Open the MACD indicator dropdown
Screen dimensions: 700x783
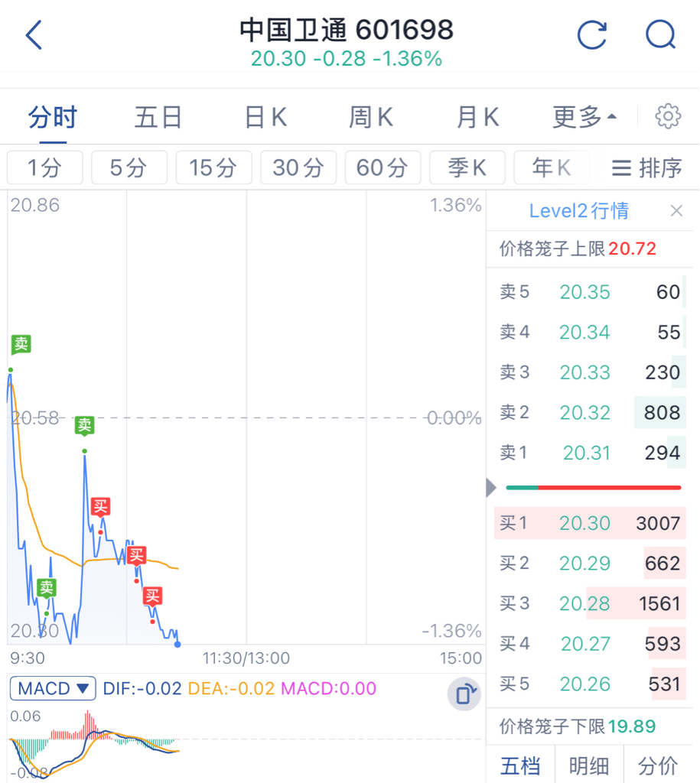(53, 689)
